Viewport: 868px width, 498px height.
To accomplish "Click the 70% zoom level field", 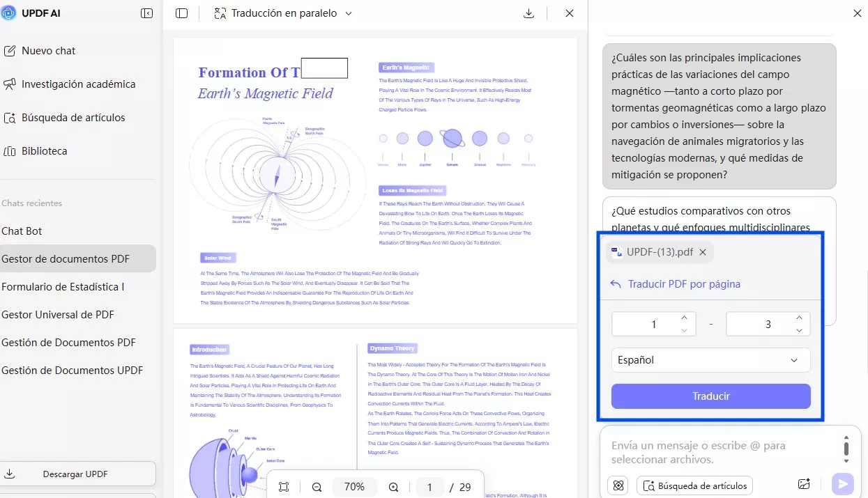I will coord(355,487).
